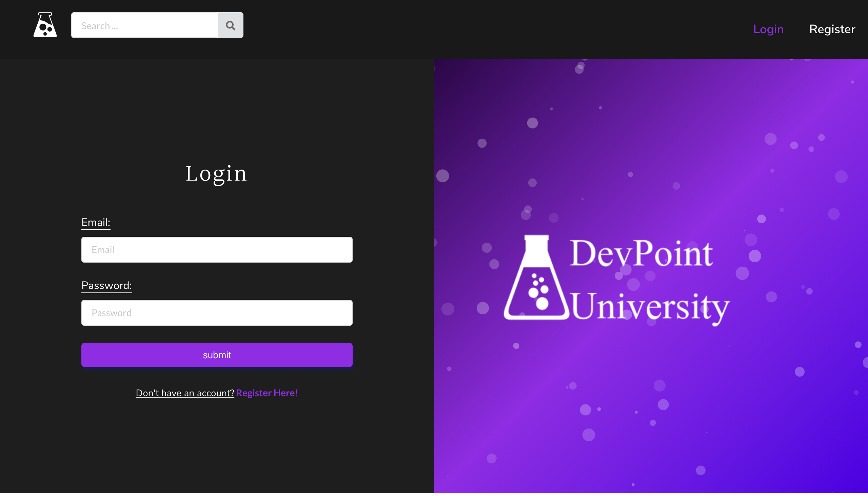Viewport: 868px width, 496px height.
Task: Click empty navbar area between search and Login
Action: 494,29
